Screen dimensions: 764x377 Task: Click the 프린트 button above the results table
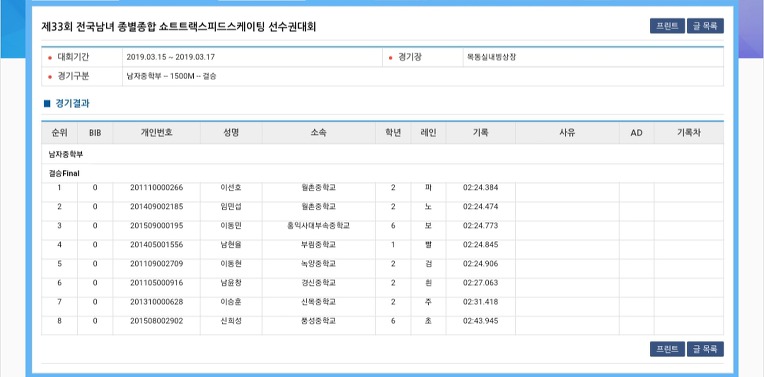pyautogui.click(x=667, y=26)
